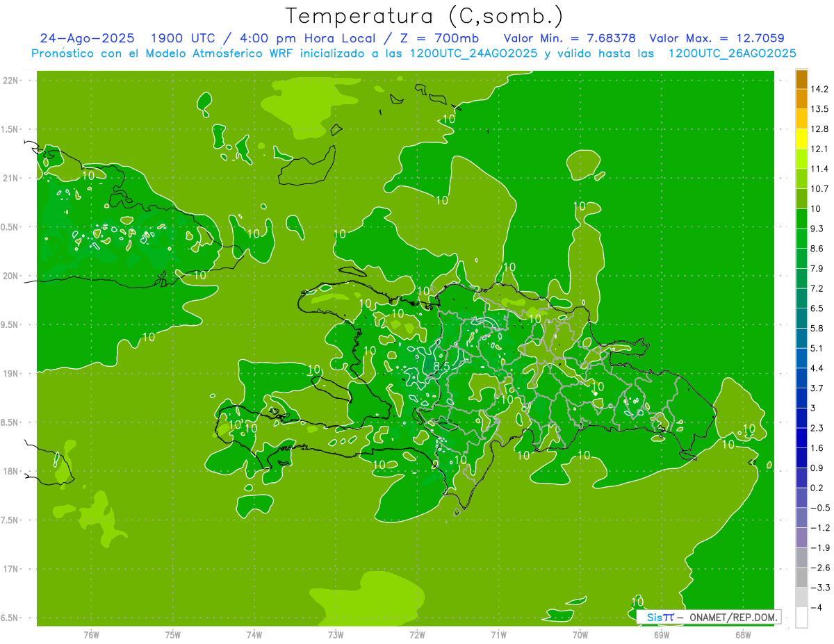Click the "75W" longitude axis label

pos(173,635)
